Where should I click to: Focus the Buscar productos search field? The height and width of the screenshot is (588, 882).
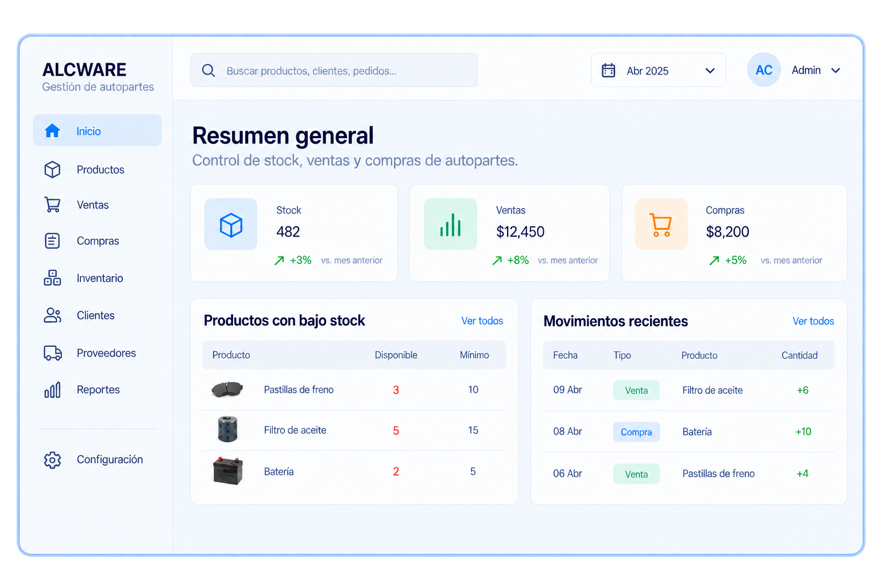(334, 70)
